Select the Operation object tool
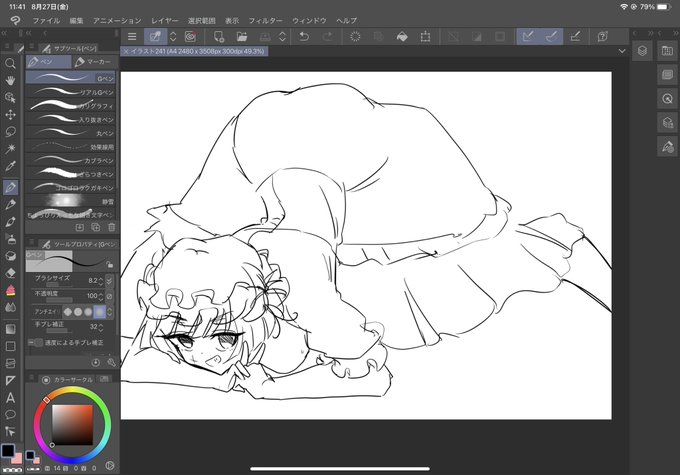This screenshot has height=475, width=680. [10, 98]
